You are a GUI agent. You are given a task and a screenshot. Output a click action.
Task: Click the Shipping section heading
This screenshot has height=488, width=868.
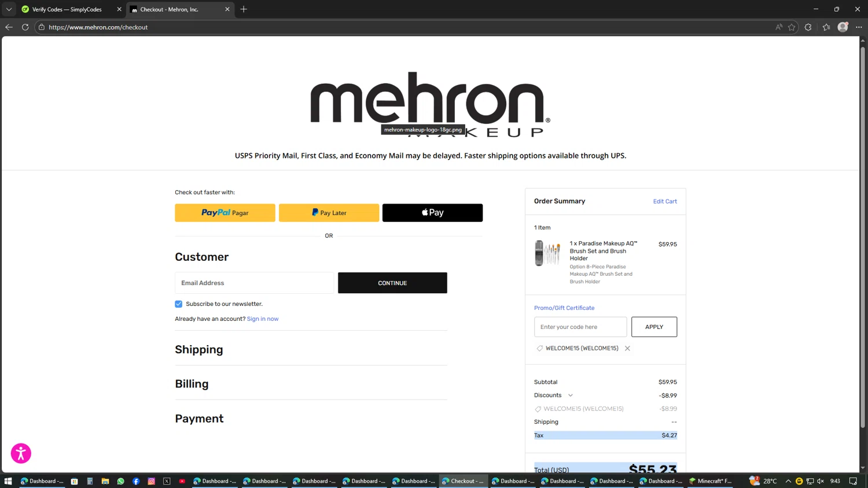(199, 350)
